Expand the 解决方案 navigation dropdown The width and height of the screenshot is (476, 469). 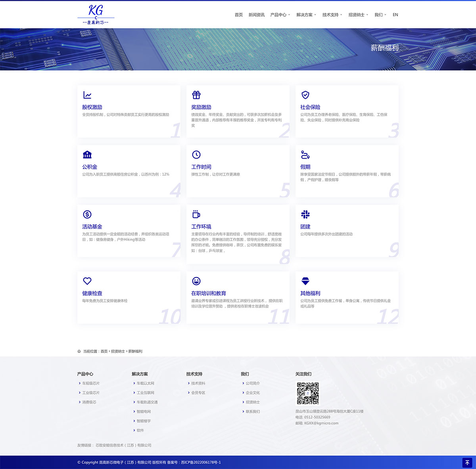(x=306, y=15)
